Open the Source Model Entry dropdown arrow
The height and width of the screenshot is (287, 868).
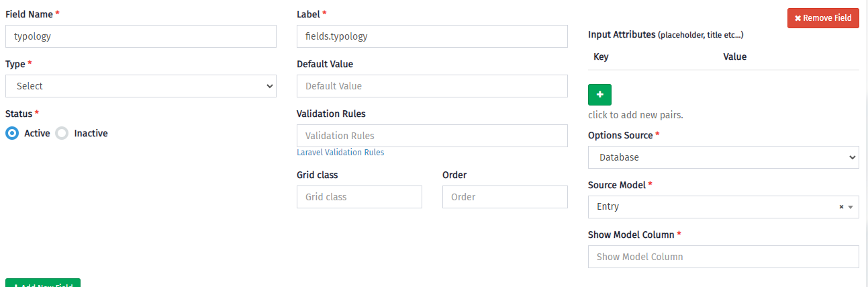click(851, 207)
